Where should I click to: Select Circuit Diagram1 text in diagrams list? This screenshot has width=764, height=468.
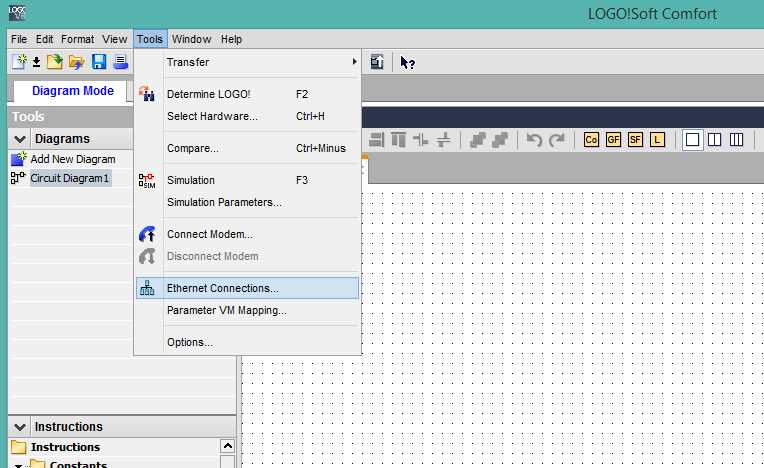(x=70, y=178)
